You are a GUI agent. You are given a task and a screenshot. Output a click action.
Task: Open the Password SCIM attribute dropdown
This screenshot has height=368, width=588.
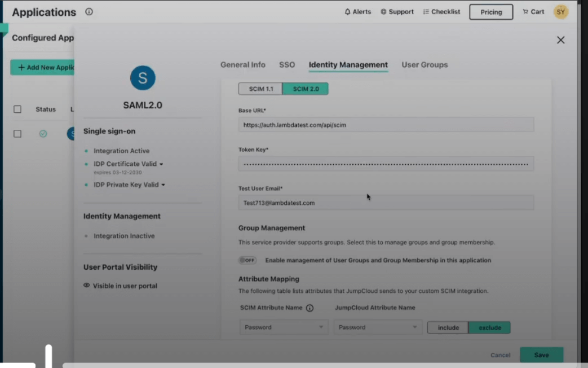pos(283,327)
